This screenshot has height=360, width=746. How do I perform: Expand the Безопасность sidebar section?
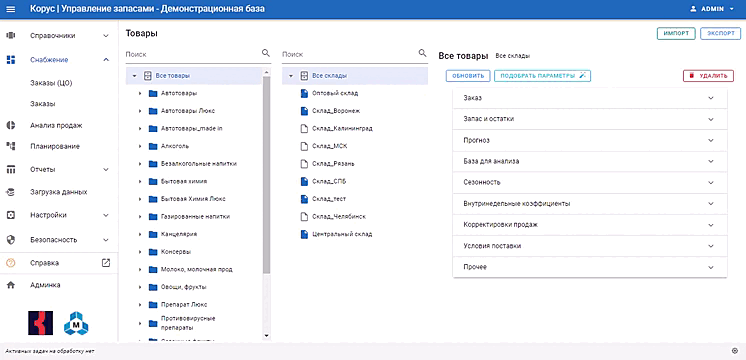(106, 240)
